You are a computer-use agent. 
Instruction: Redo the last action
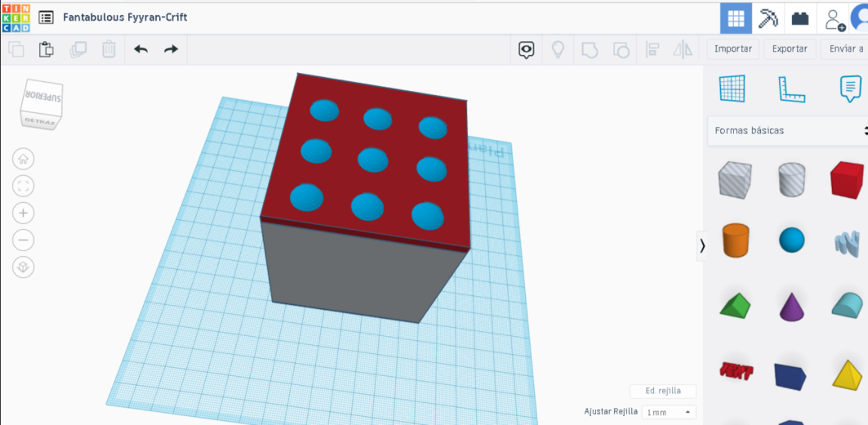pos(171,49)
